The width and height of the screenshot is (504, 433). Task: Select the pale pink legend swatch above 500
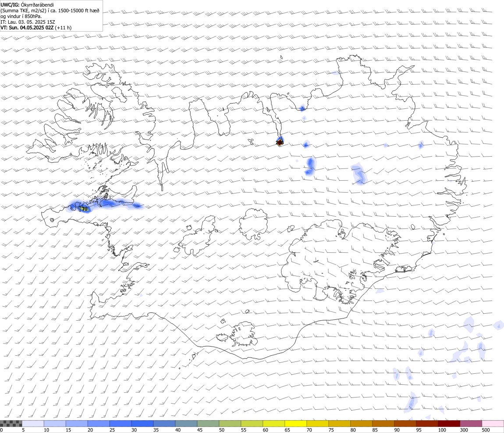(493, 423)
